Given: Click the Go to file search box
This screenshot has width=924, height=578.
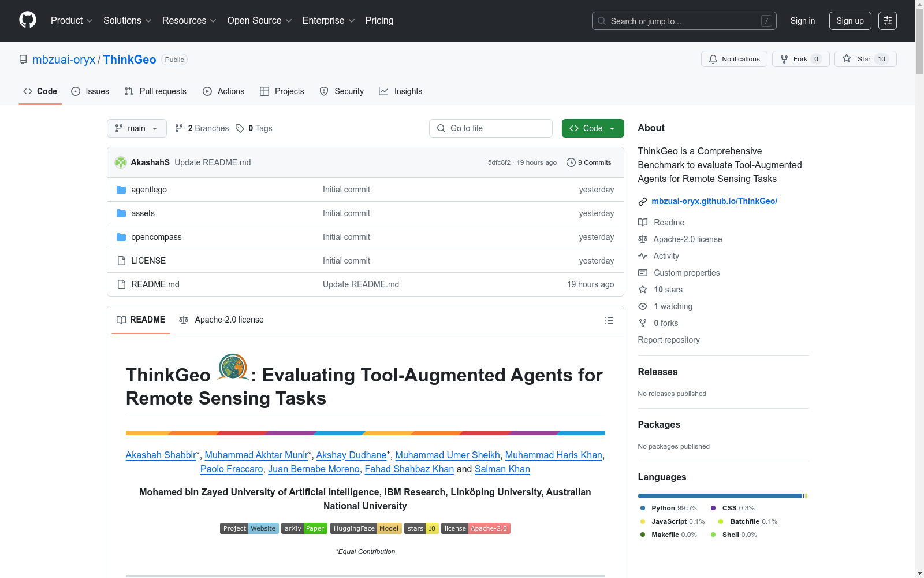Looking at the screenshot, I should pos(491,128).
